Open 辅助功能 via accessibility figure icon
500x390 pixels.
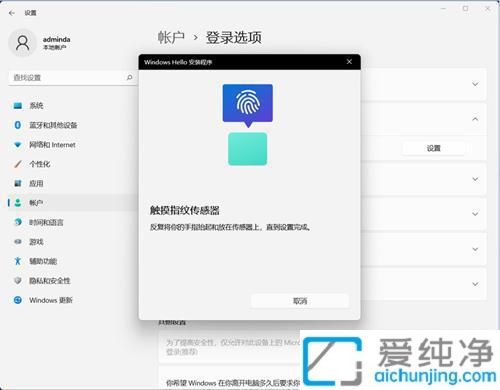[18, 261]
